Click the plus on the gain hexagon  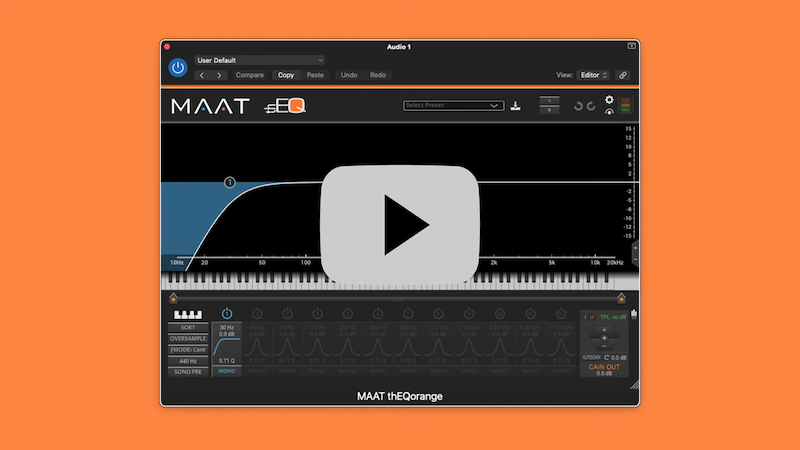[604, 330]
